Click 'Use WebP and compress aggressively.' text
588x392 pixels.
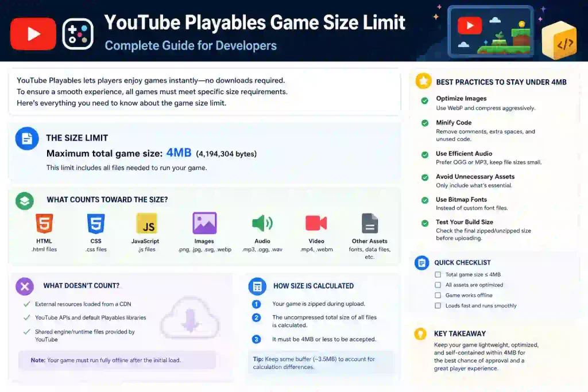pyautogui.click(x=486, y=108)
